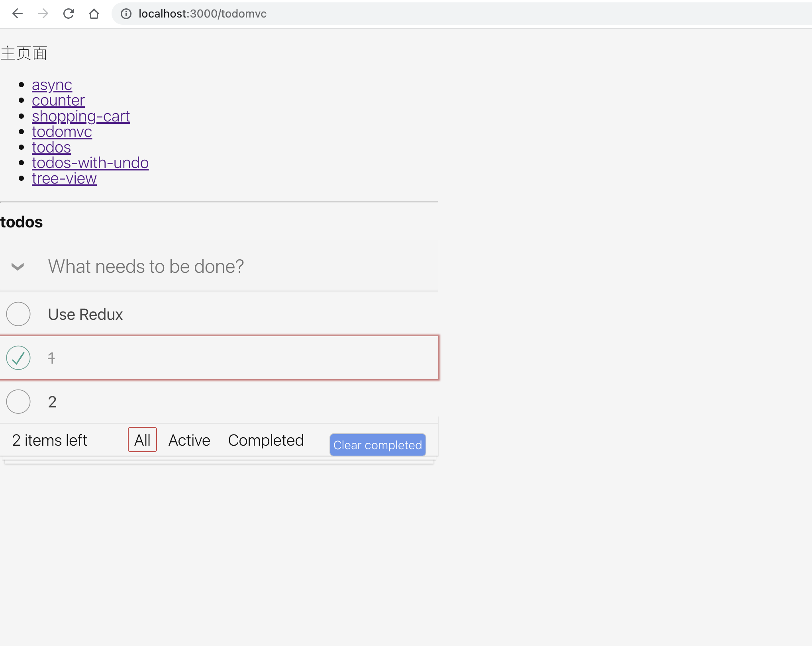Mark todo '2' as complete
This screenshot has width=812, height=646.
point(18,402)
